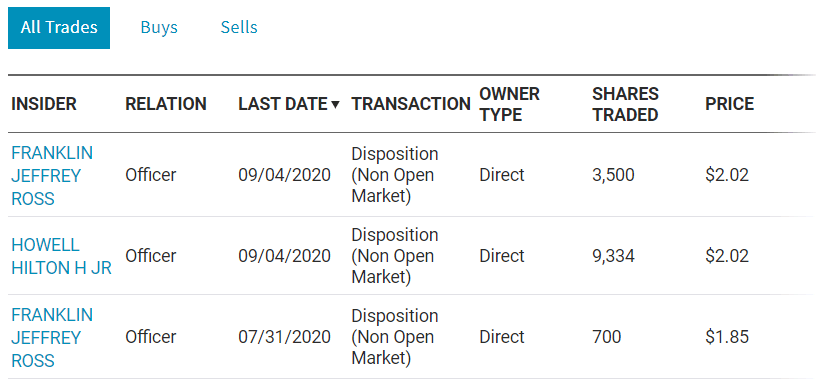Sort by the Shares Traded column header
The width and height of the screenshot is (816, 389).
coord(626,104)
